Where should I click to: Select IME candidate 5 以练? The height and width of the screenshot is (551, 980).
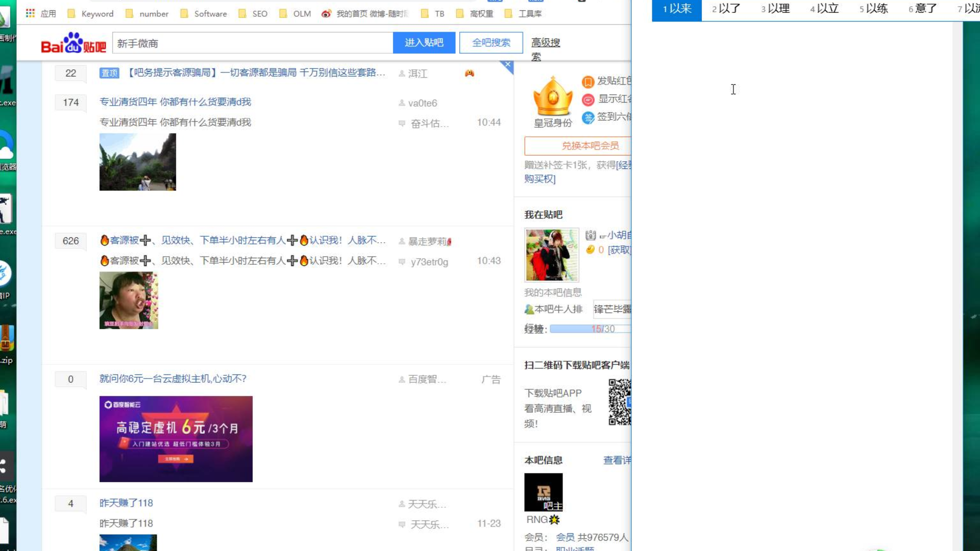pyautogui.click(x=873, y=9)
